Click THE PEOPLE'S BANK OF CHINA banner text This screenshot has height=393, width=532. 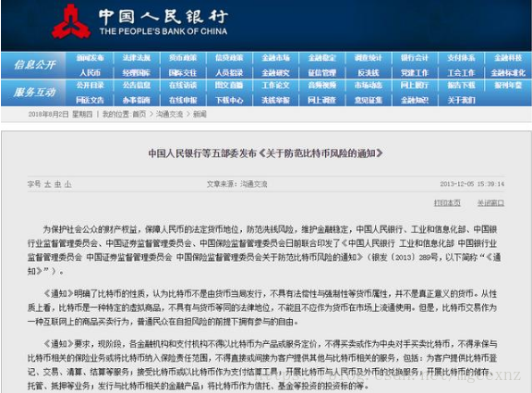click(x=163, y=31)
